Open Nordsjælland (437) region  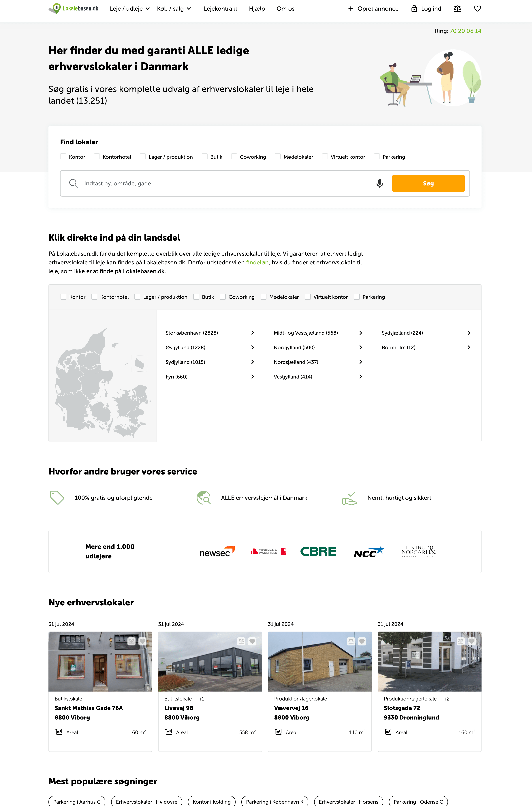tap(318, 362)
